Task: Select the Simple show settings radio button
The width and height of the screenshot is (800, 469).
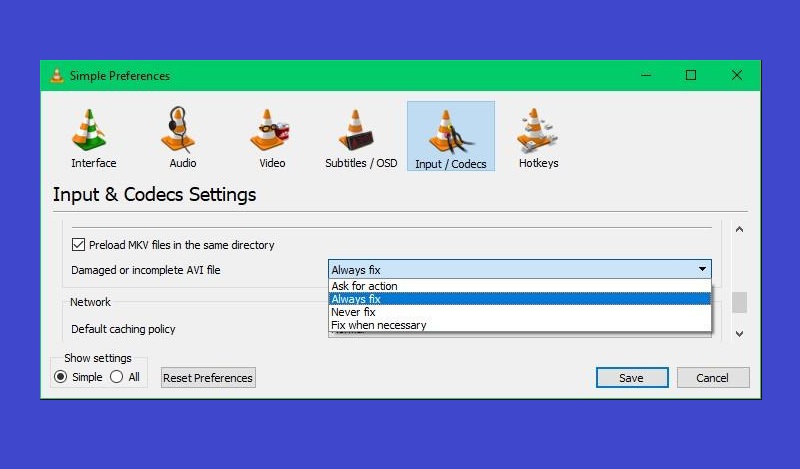Action: [x=60, y=377]
